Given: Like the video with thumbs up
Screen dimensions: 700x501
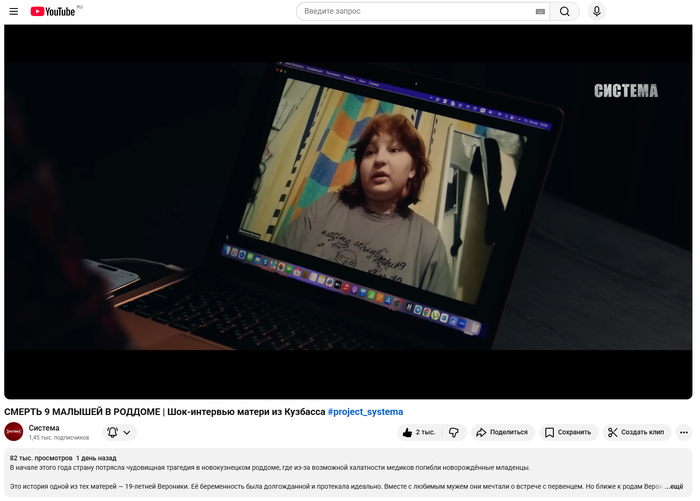Looking at the screenshot, I should [419, 432].
